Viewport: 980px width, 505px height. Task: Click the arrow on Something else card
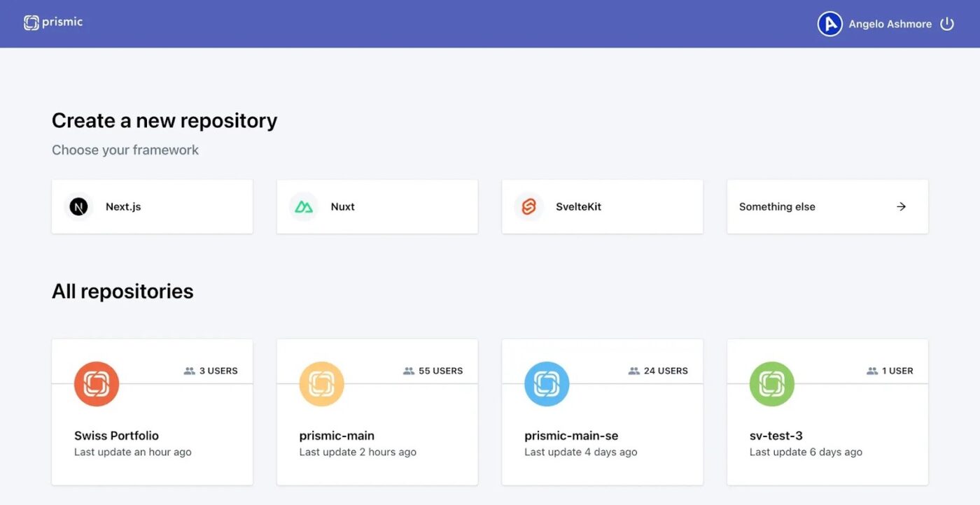tap(901, 206)
